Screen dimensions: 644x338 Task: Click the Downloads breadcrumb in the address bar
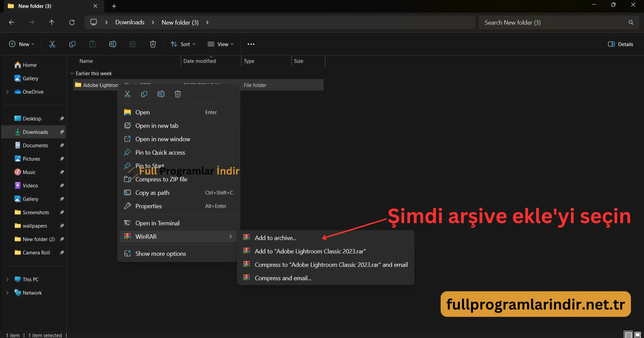tap(130, 22)
